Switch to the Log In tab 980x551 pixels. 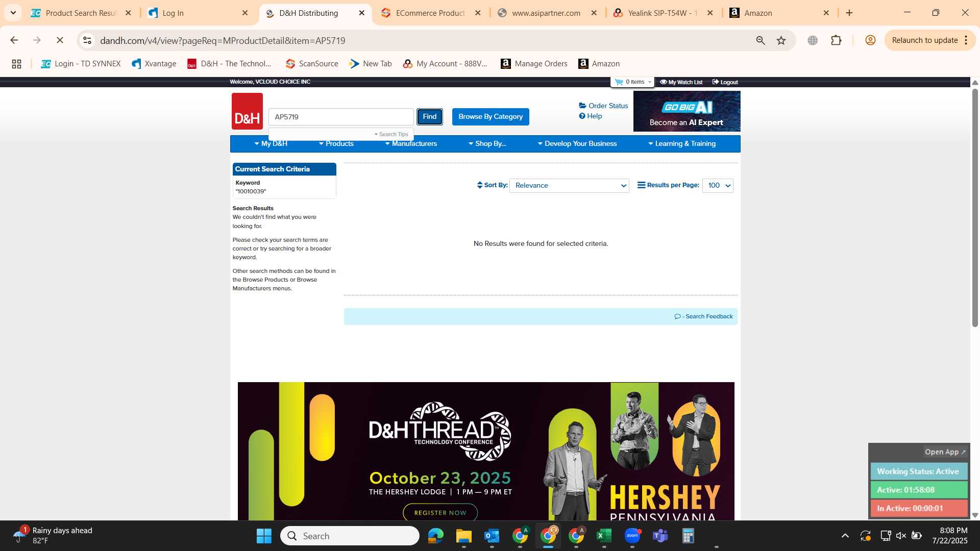[x=198, y=13]
